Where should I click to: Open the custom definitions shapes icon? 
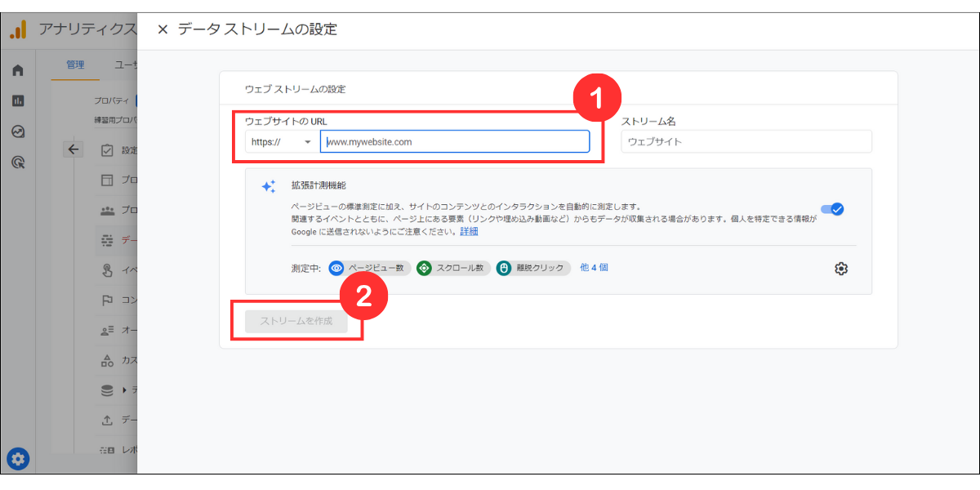point(107,360)
